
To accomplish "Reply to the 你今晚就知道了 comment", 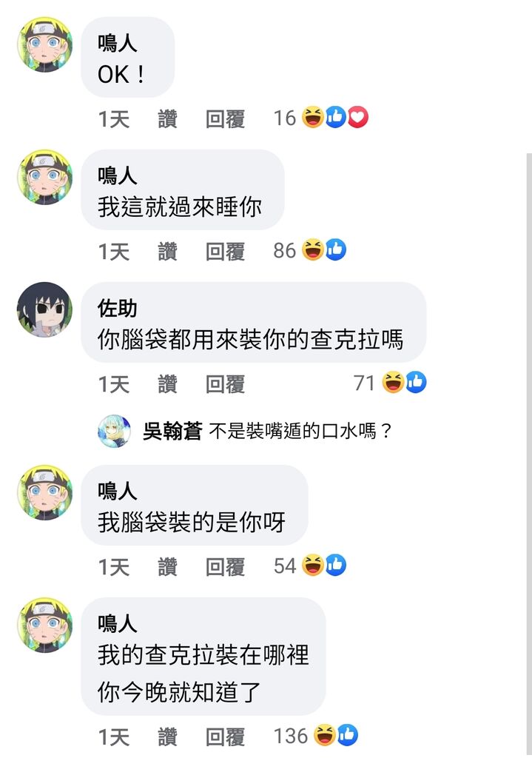I will click(225, 737).
